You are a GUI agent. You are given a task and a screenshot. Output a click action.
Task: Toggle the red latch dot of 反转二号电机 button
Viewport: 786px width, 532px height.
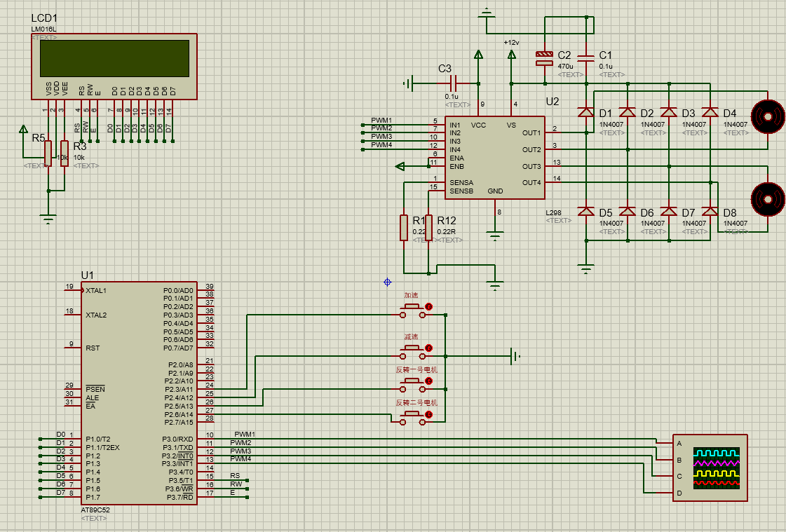pyautogui.click(x=428, y=415)
